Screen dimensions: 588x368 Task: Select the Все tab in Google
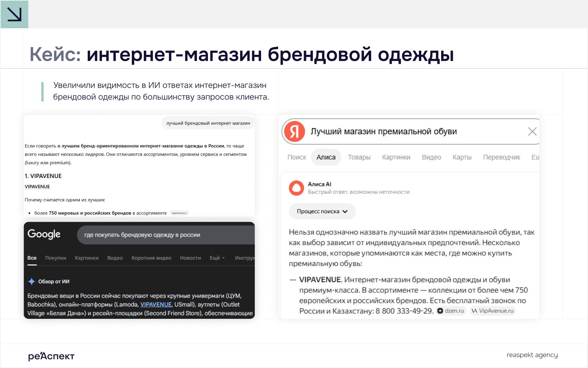coord(32,258)
